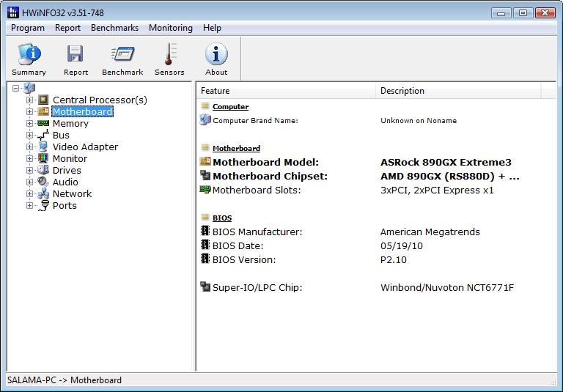
Task: Open the Help menu
Action: point(212,28)
